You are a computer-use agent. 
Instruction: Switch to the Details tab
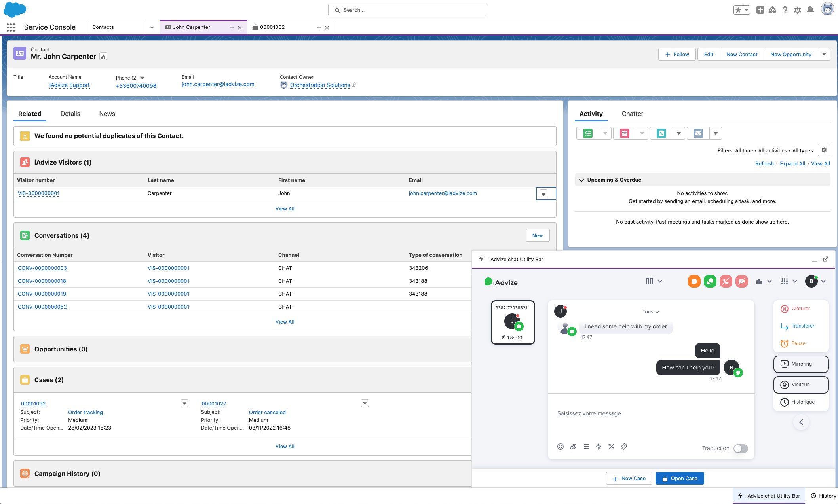coord(70,114)
